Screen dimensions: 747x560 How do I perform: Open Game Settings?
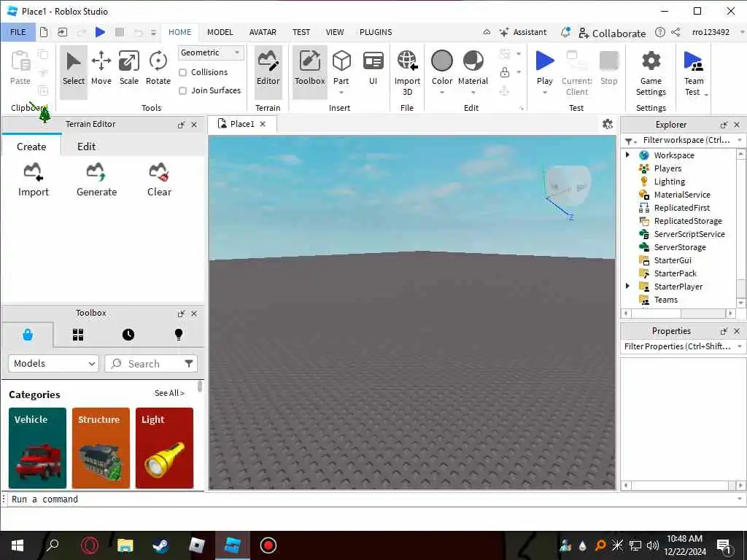point(651,72)
